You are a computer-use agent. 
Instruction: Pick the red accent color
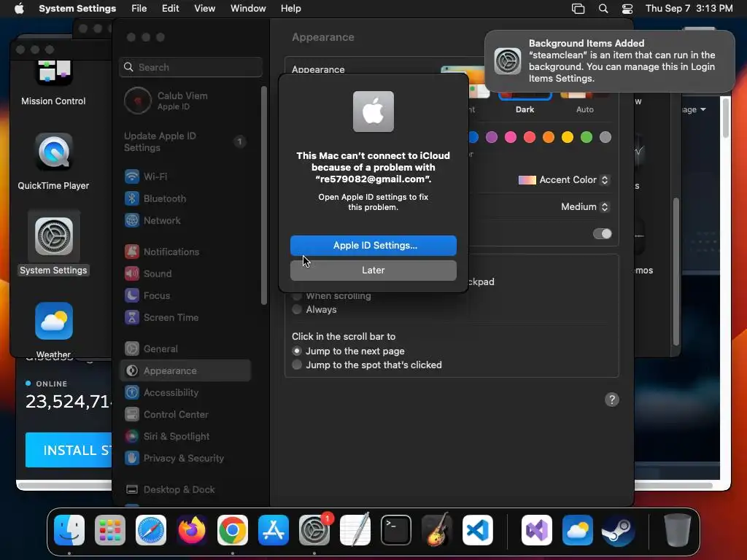pyautogui.click(x=530, y=137)
